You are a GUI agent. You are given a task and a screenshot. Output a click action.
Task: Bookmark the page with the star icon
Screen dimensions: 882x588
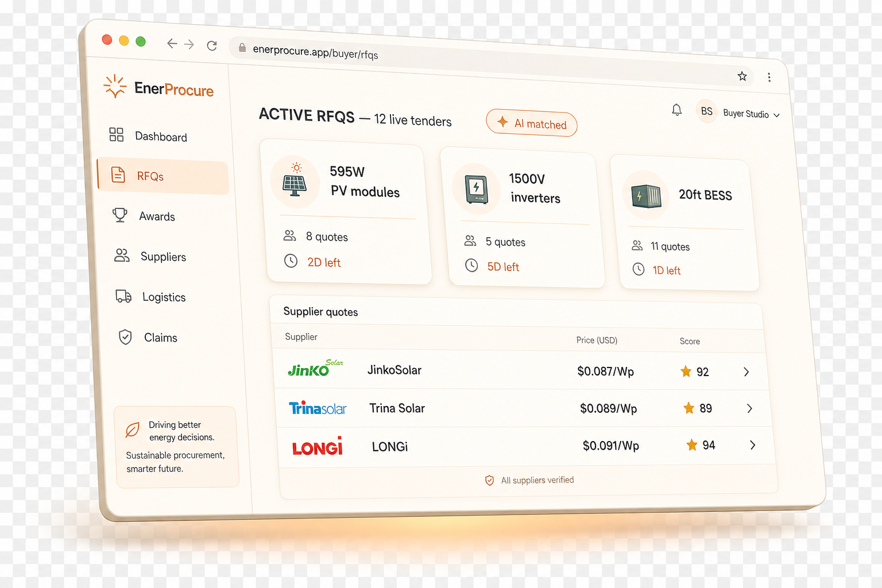[x=742, y=76]
